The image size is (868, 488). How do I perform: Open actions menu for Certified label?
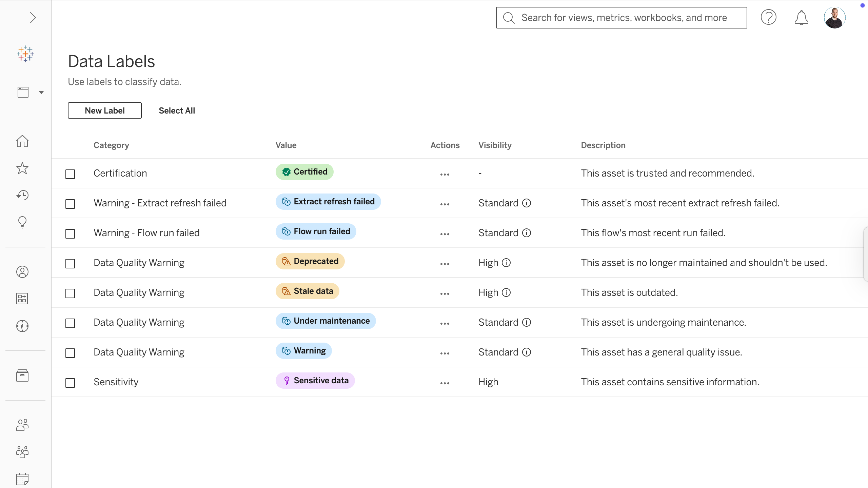[x=445, y=175]
